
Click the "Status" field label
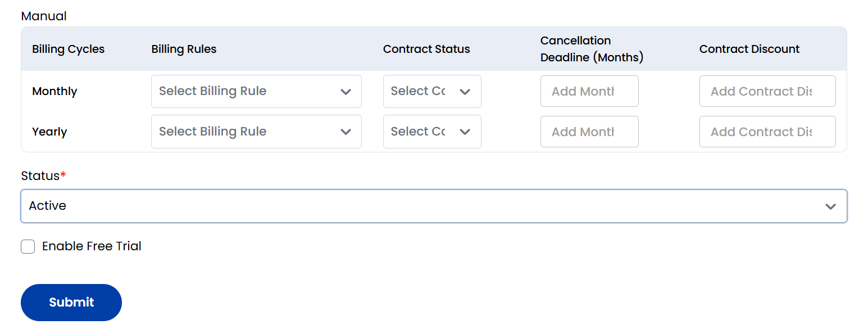pos(40,176)
